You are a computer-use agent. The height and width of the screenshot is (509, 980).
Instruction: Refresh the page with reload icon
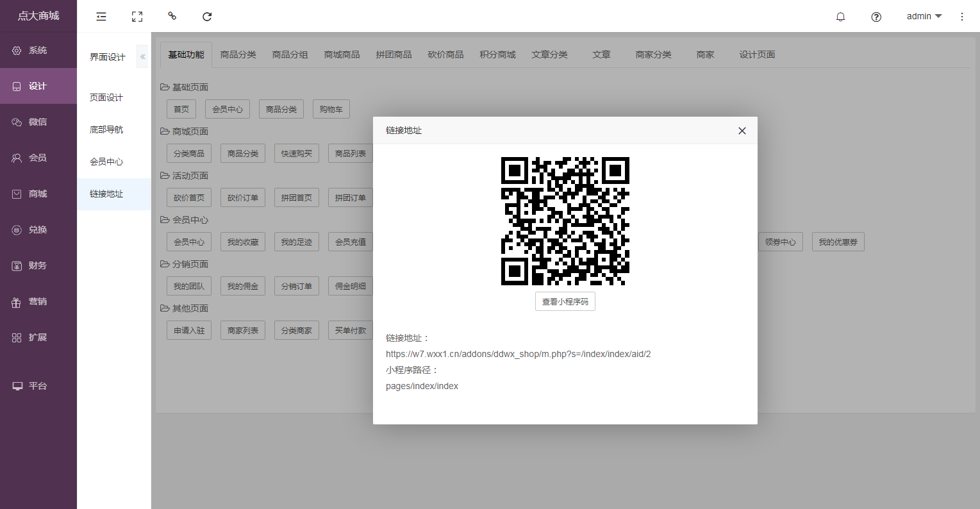pos(207,17)
